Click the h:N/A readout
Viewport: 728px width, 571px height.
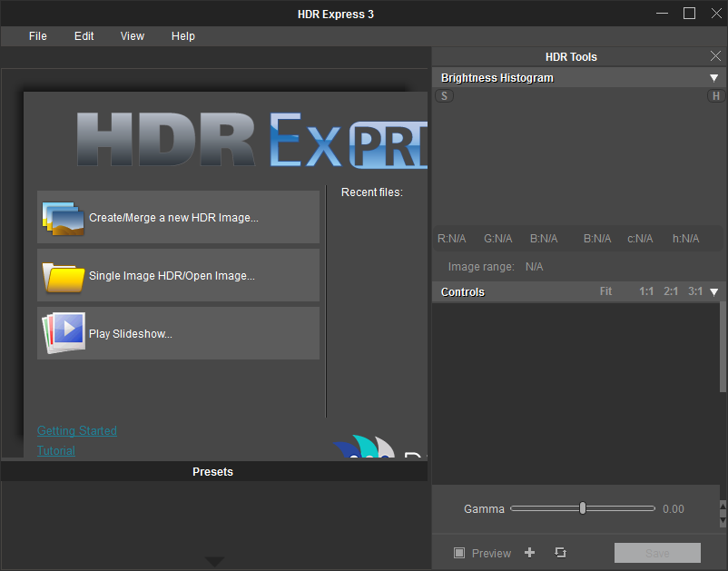[685, 239]
